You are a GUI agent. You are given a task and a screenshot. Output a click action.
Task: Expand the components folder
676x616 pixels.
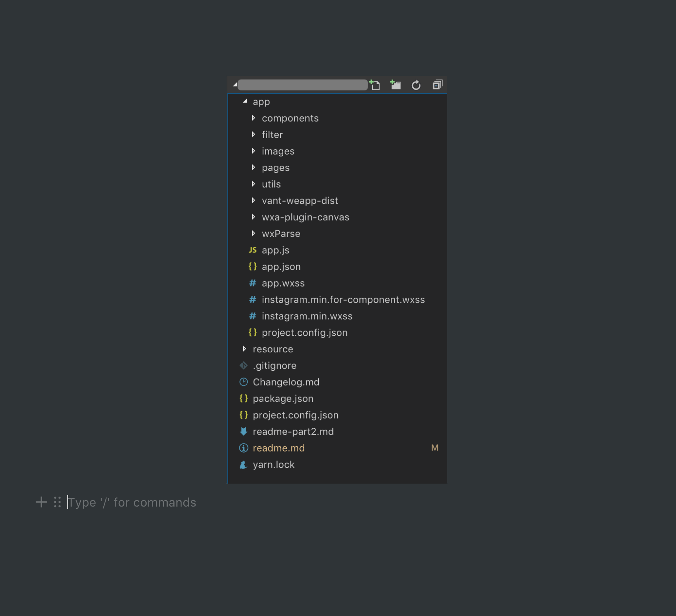(x=253, y=118)
